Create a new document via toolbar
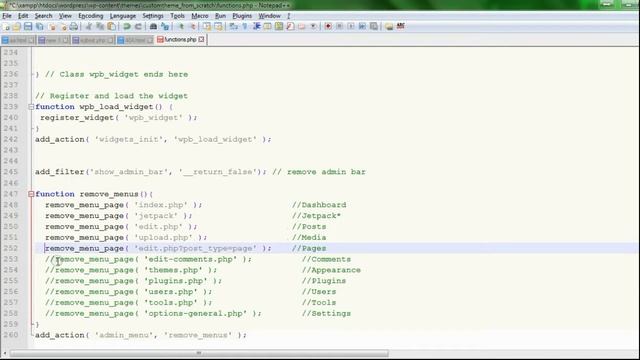 pyautogui.click(x=6, y=27)
